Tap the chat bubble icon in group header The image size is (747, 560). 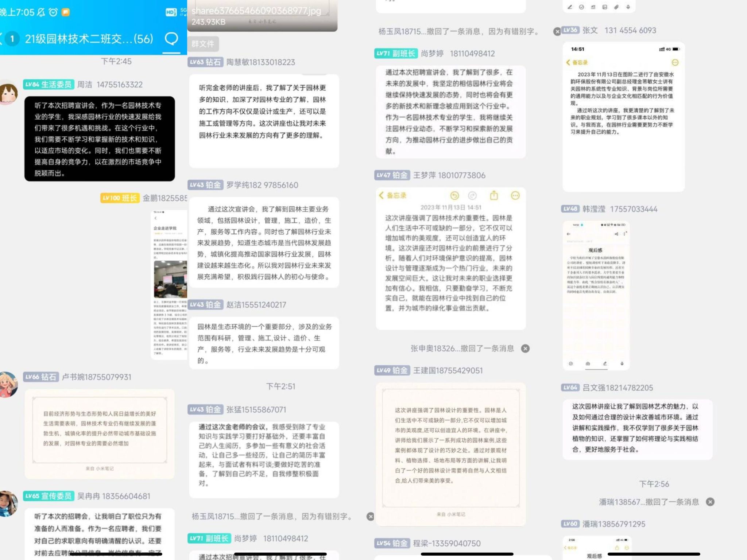click(171, 39)
